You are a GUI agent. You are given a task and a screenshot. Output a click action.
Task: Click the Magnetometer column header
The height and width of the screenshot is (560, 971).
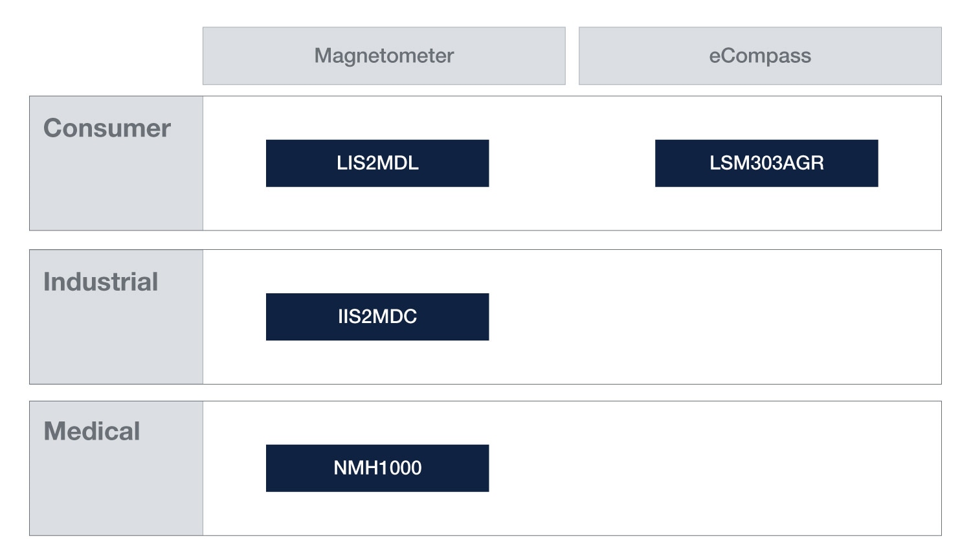click(x=384, y=56)
